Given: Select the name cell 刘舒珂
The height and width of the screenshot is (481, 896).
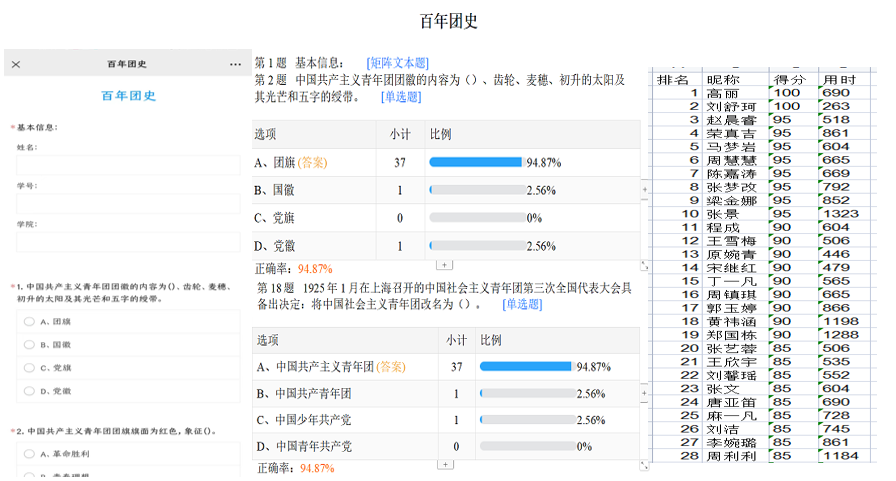Looking at the screenshot, I should click(735, 106).
